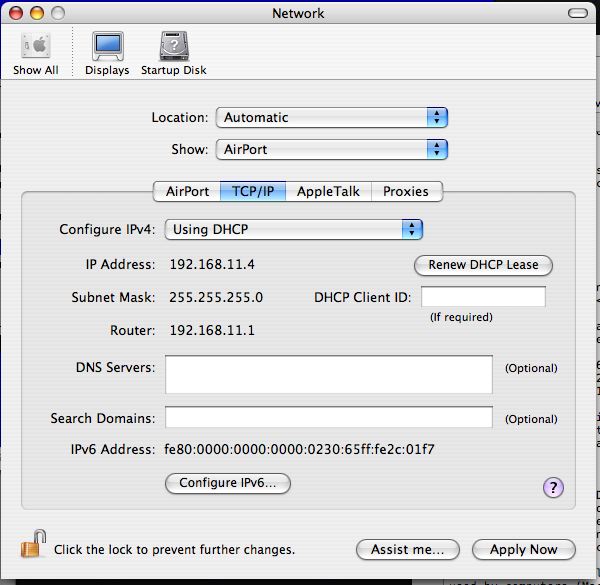Click the red close window button
The height and width of the screenshot is (585, 600).
pos(16,13)
